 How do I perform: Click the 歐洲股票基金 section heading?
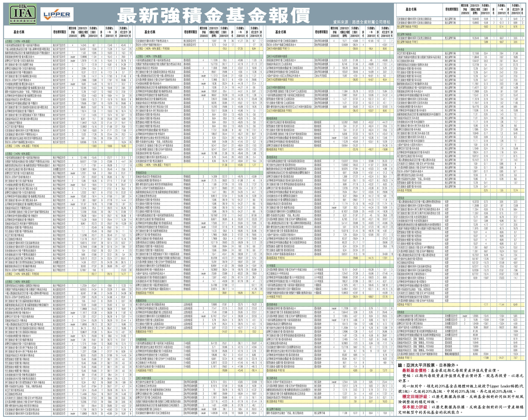[272, 118]
